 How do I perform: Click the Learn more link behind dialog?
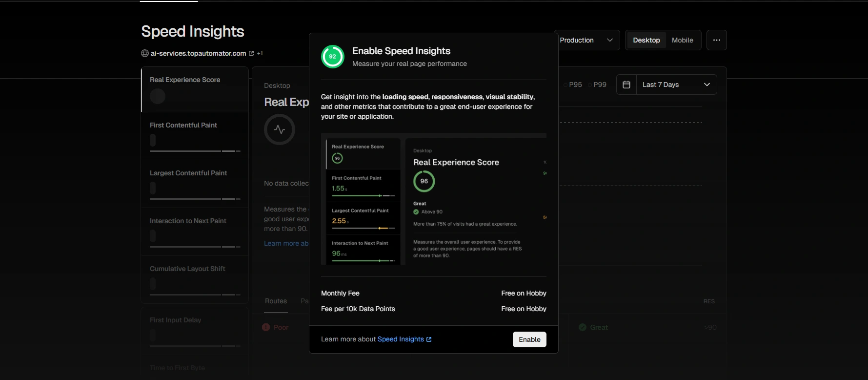tap(286, 243)
